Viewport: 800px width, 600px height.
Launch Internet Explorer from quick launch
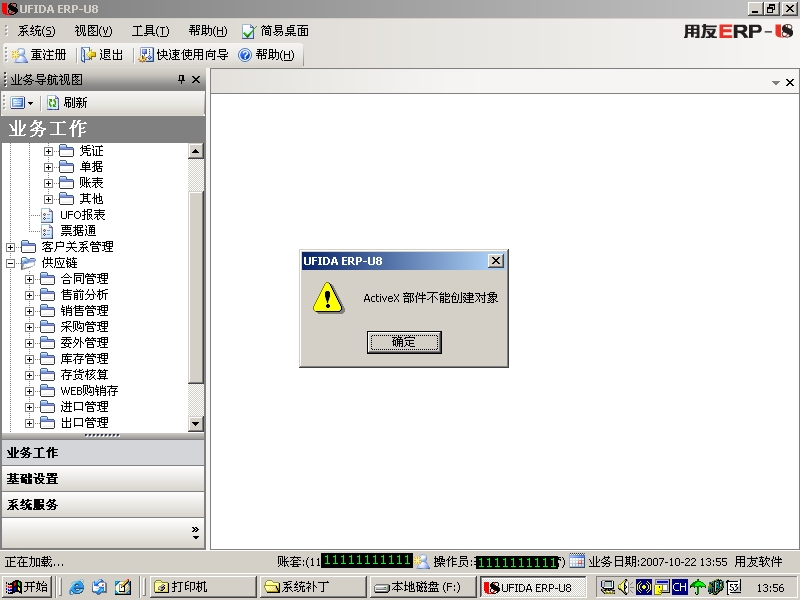click(x=77, y=588)
